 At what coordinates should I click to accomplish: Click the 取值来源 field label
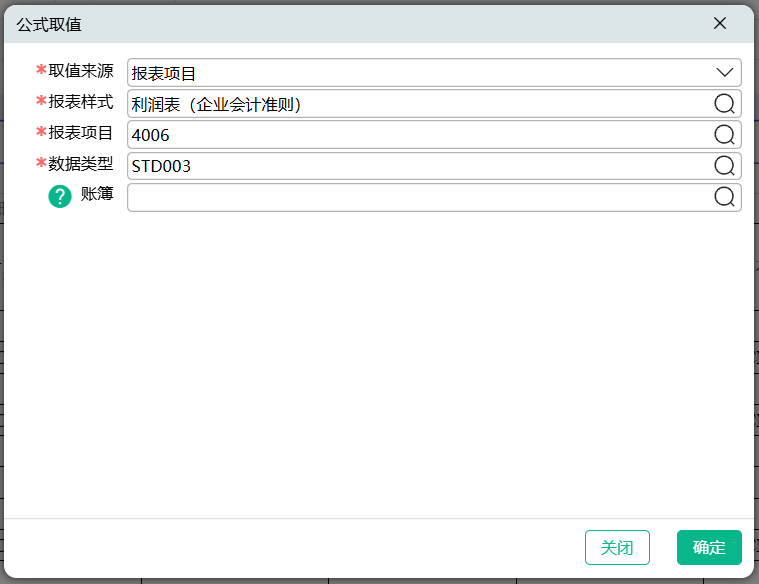click(x=81, y=71)
